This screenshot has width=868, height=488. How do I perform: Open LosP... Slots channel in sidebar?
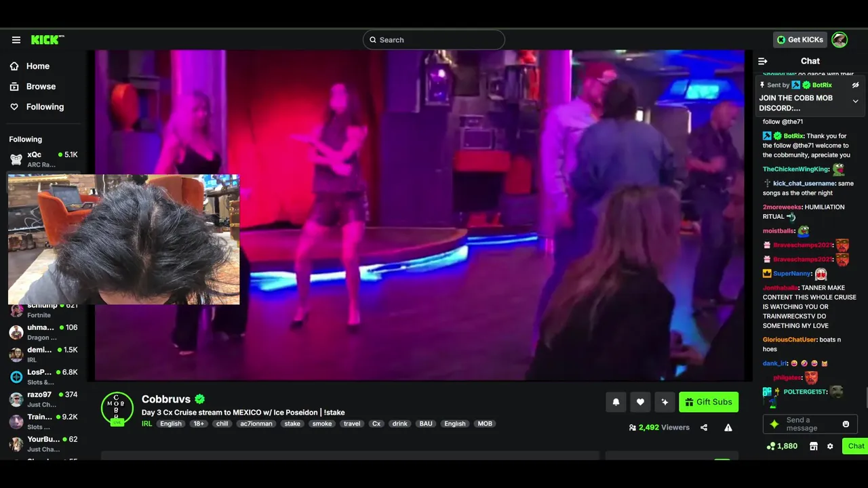coord(43,377)
